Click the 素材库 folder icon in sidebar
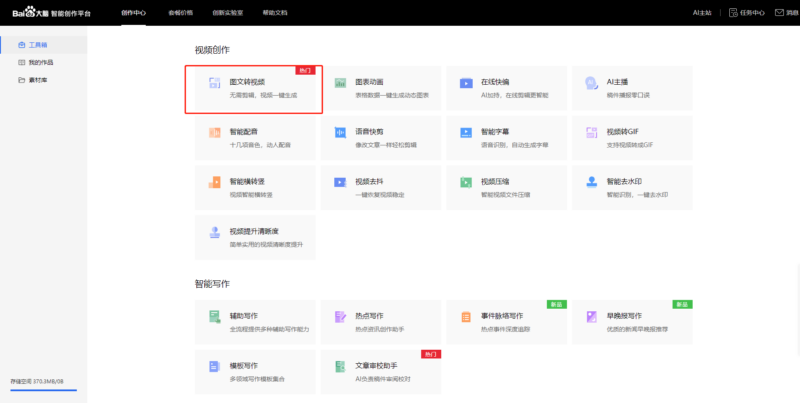 [21, 80]
